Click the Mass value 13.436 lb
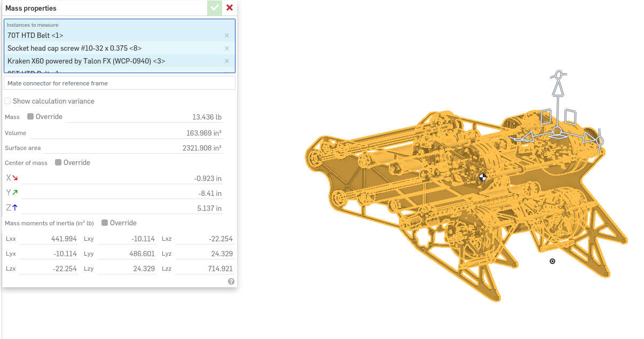Viewport: 644px width, 339px height. (207, 117)
